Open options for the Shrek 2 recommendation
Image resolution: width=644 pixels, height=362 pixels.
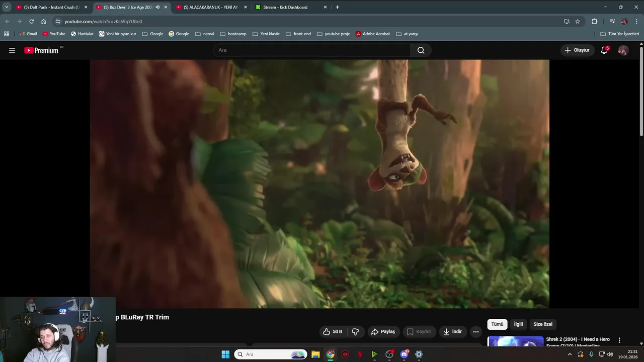(619, 340)
